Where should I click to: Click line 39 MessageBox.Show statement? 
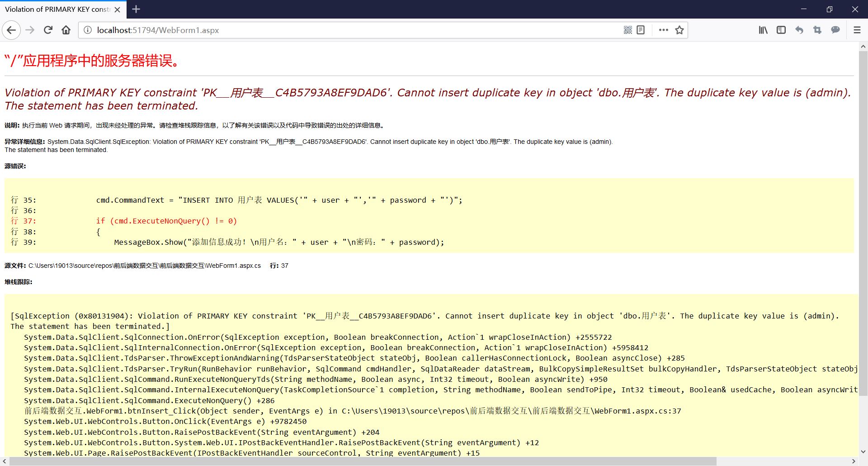tap(279, 242)
